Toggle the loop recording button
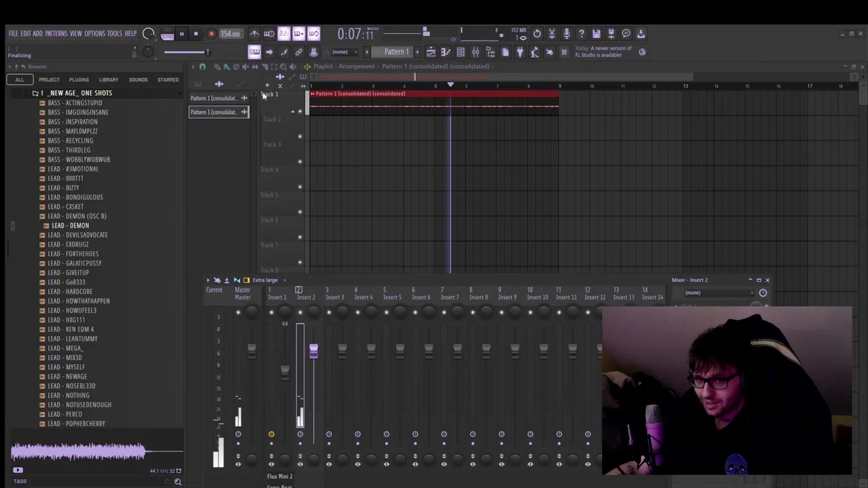The width and height of the screenshot is (868, 488). coord(314,34)
